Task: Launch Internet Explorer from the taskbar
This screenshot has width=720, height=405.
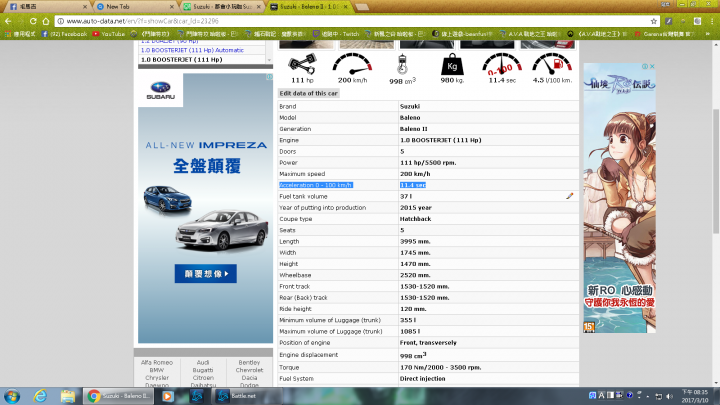Action: click(x=40, y=396)
